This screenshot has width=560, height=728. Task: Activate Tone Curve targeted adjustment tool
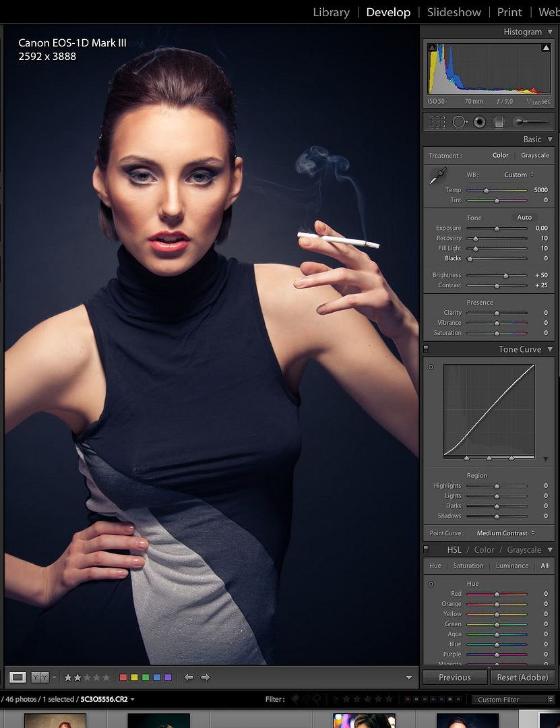pos(431,367)
